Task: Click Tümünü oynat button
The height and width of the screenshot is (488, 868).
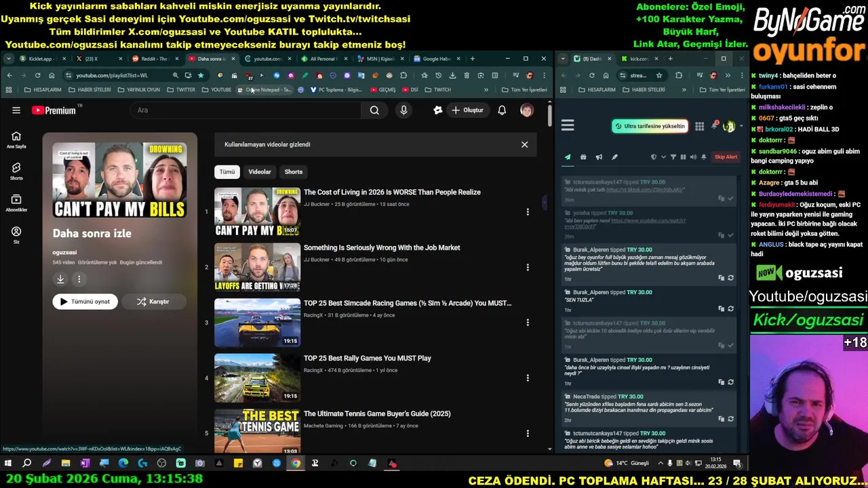Action: [x=85, y=302]
